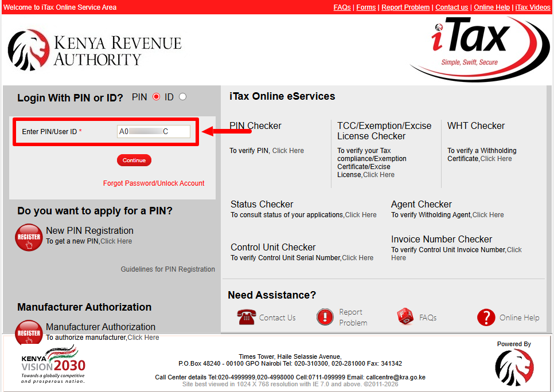Select the ID login radio button
Viewport: 554px width, 392px height.
(x=183, y=97)
